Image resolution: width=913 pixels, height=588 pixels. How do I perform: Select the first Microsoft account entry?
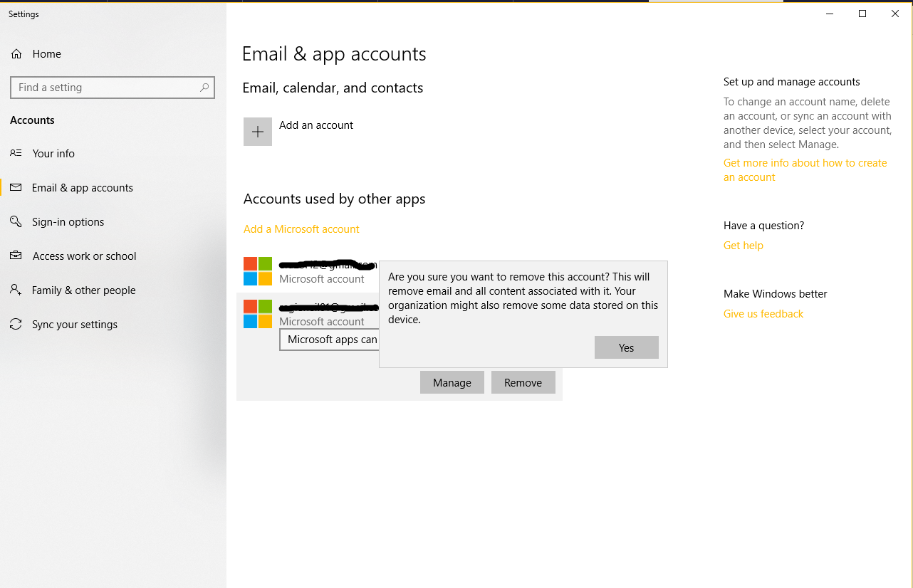(311, 271)
